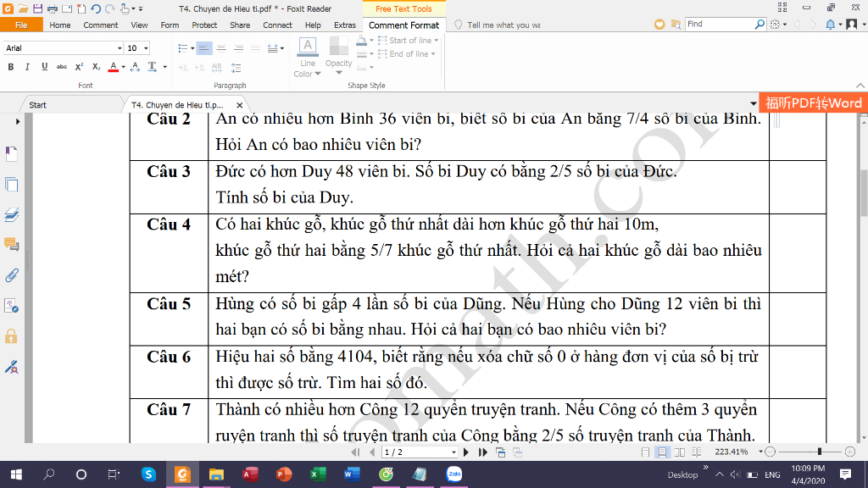The image size is (868, 488).
Task: Click the Windows Start button
Action: (16, 474)
